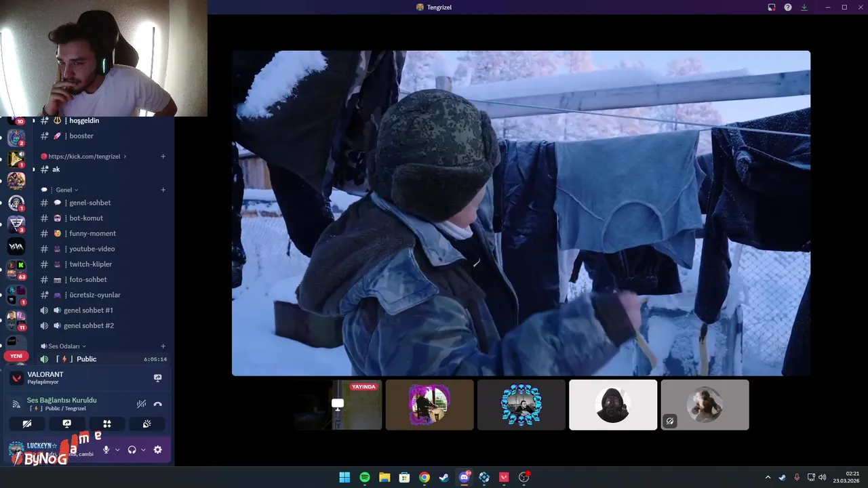This screenshot has width=868, height=488.
Task: Collapse the Ses Odaları category
Action: [63, 346]
